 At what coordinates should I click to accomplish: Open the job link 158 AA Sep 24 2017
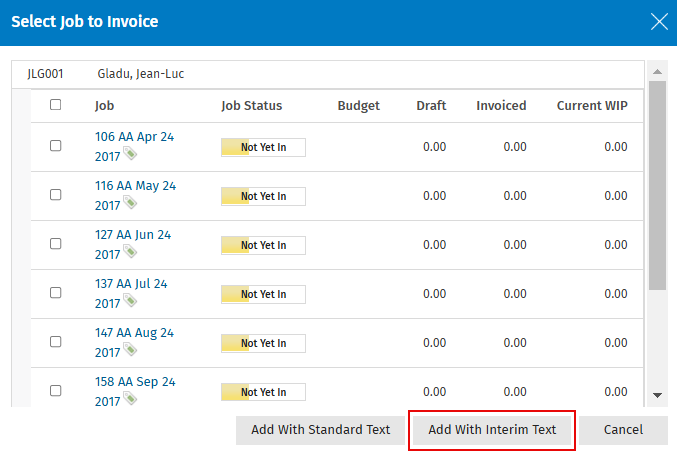click(x=135, y=391)
